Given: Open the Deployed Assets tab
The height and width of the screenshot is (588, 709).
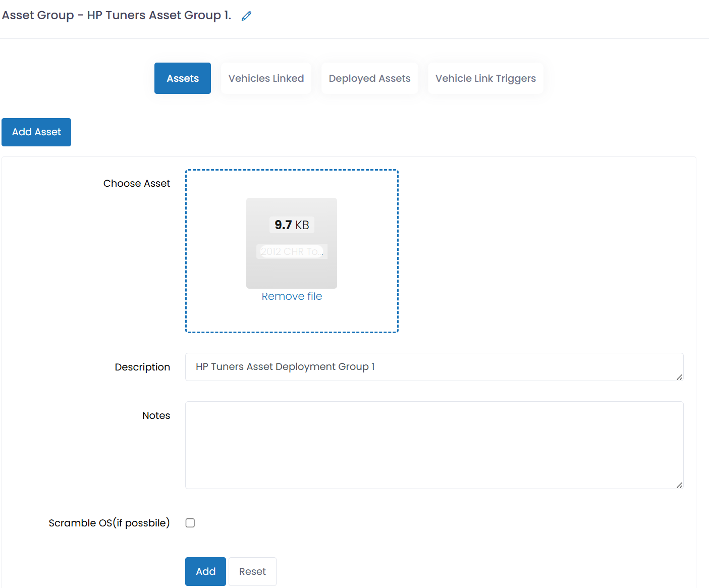Looking at the screenshot, I should (369, 78).
